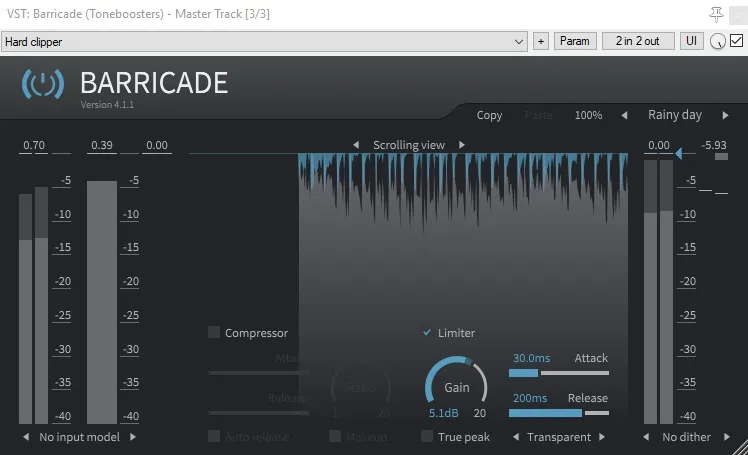Click the 100% scaling value

[x=588, y=115]
